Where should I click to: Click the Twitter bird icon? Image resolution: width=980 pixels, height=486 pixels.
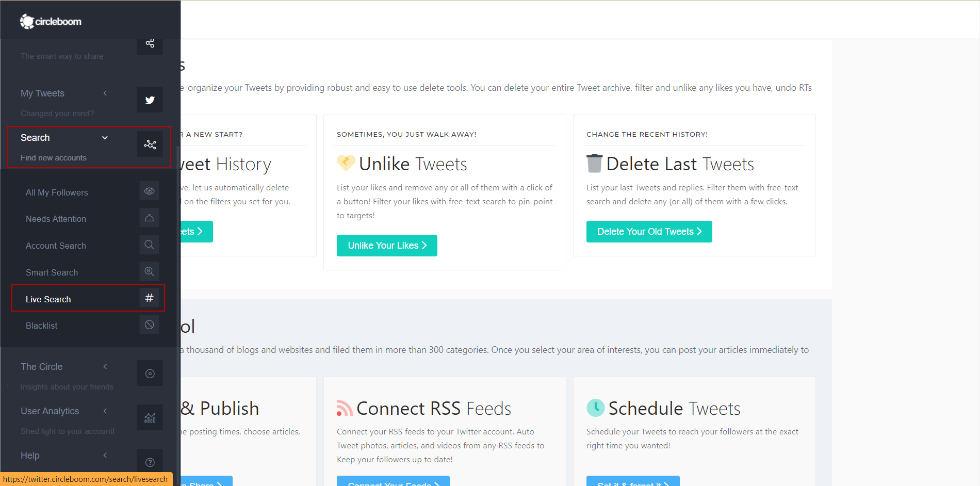[x=150, y=100]
